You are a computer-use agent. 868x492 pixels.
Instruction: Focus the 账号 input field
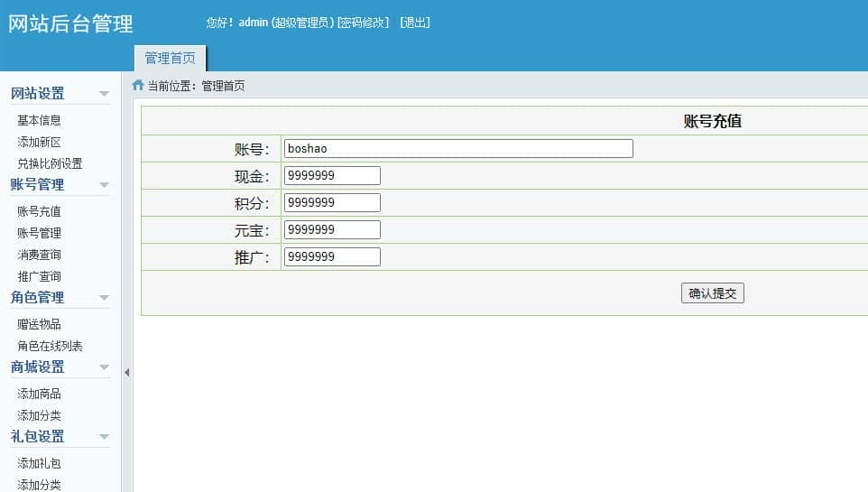point(457,149)
